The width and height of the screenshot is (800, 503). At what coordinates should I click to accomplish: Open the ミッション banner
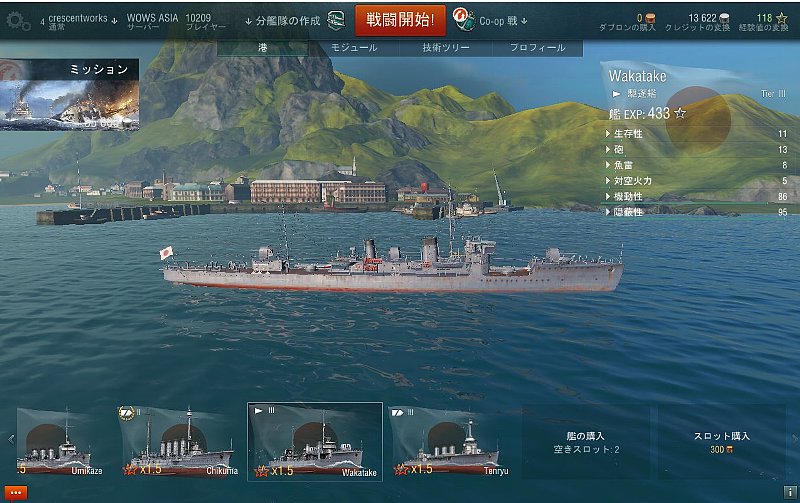[x=69, y=94]
